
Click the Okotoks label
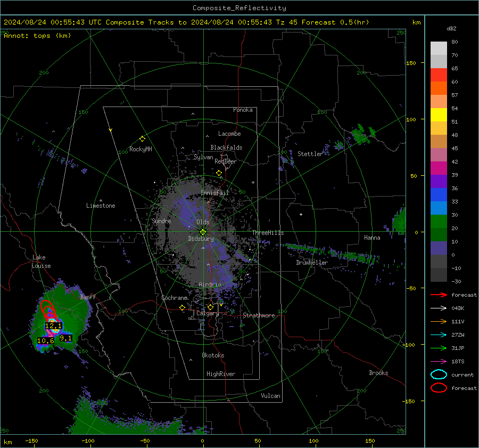[x=213, y=355]
